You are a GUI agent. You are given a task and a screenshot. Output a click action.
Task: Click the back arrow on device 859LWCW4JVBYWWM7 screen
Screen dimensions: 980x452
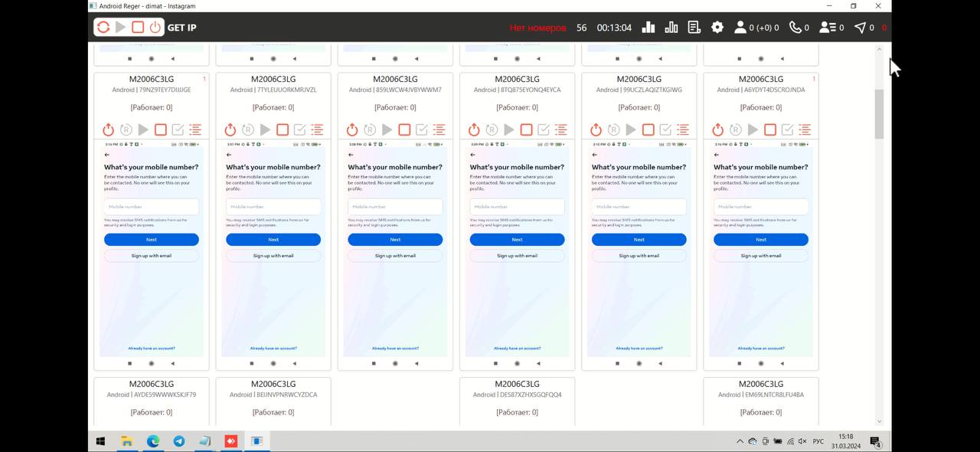[351, 155]
